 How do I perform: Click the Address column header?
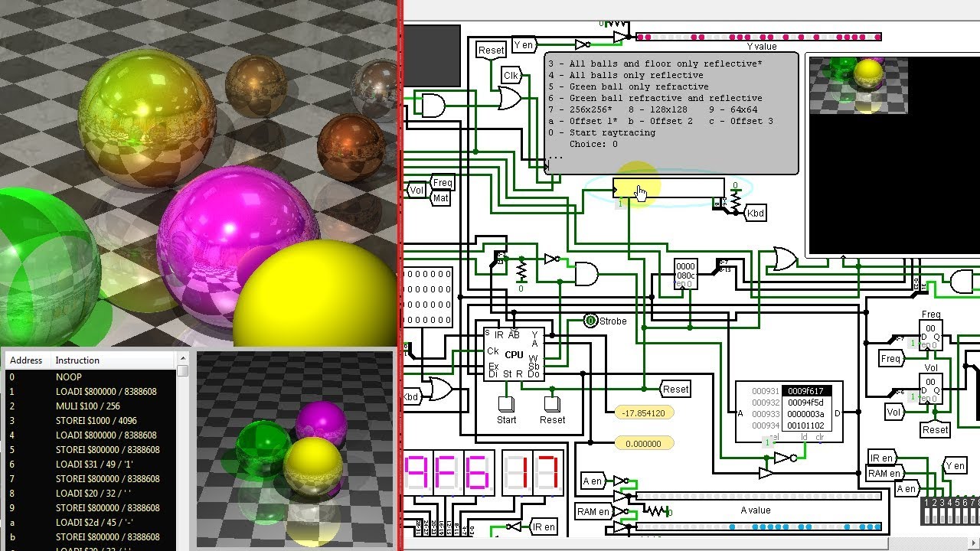26,360
